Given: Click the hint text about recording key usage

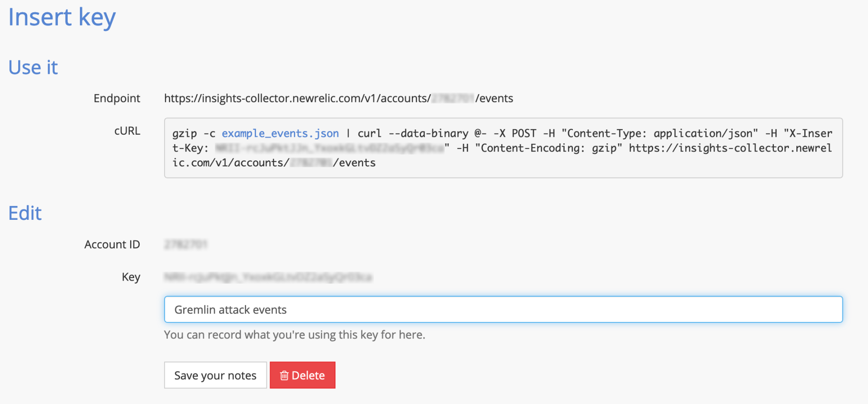Looking at the screenshot, I should coord(295,334).
